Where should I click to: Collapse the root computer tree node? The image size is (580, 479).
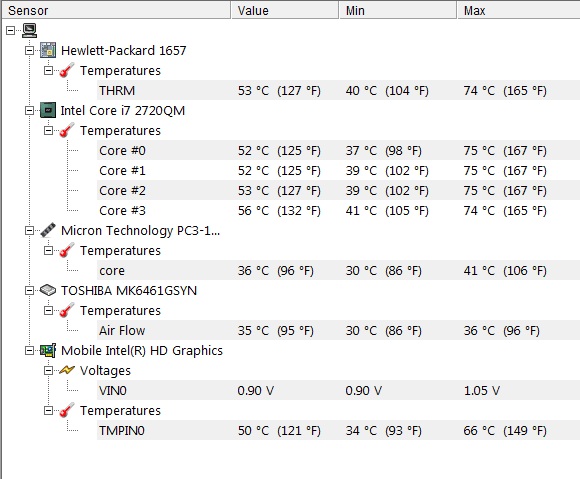pos(11,30)
